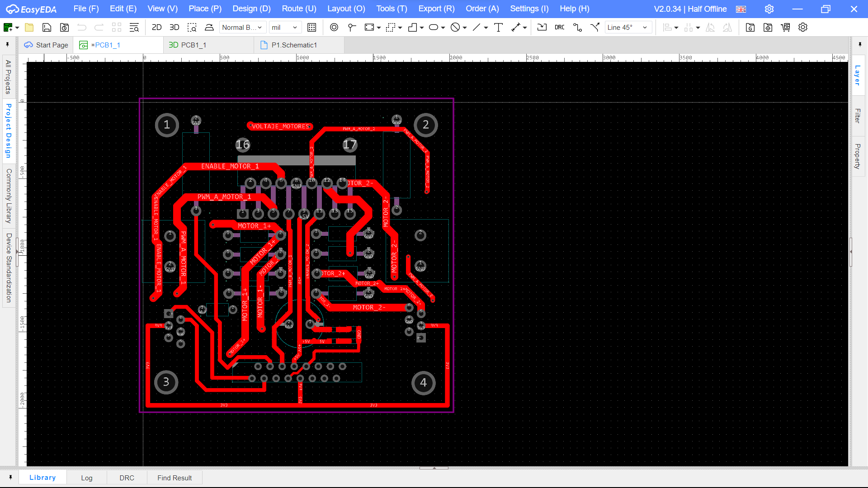Click the Save file icon

coord(47,28)
